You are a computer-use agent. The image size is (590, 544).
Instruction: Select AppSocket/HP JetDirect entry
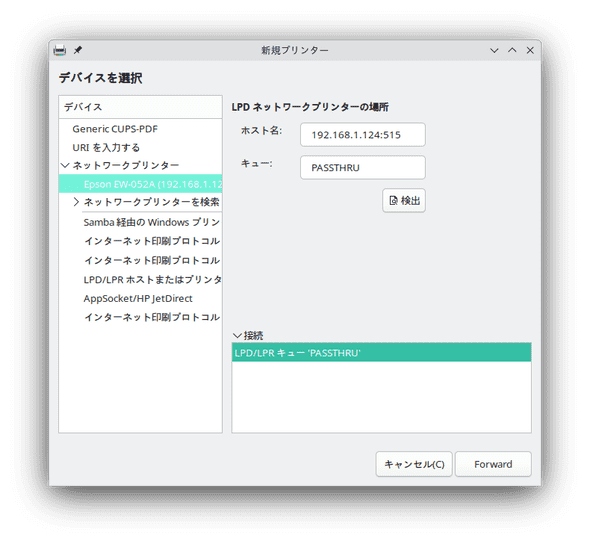(140, 298)
